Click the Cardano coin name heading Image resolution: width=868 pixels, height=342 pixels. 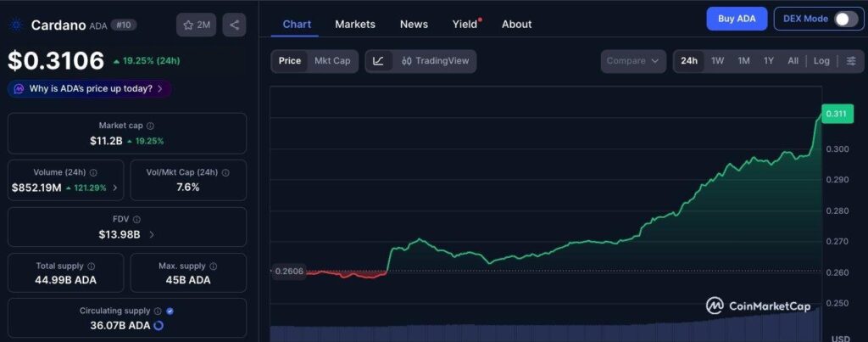click(58, 25)
